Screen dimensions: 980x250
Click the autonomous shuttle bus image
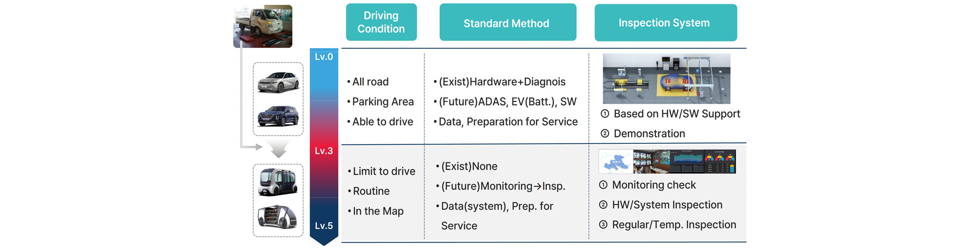(278, 182)
